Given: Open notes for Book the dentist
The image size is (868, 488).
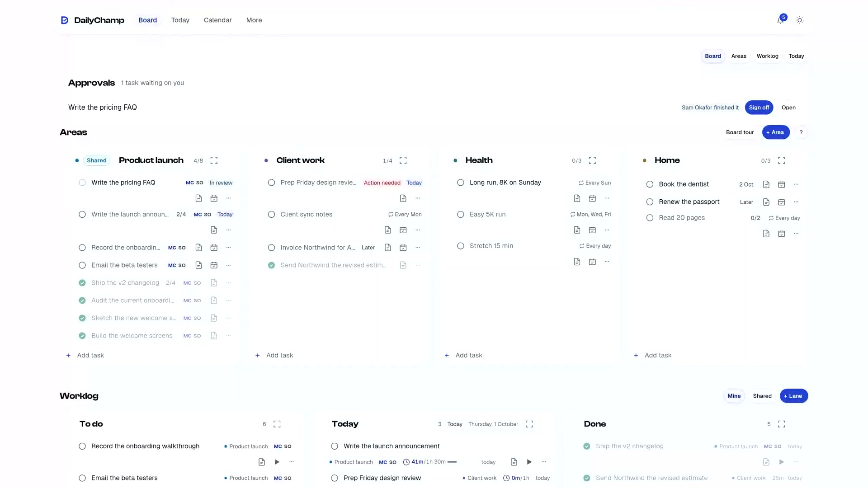Looking at the screenshot, I should [766, 184].
